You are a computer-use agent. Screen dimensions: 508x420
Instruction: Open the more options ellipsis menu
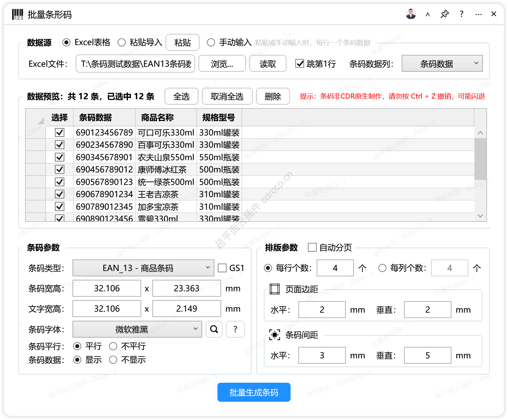coord(479,14)
